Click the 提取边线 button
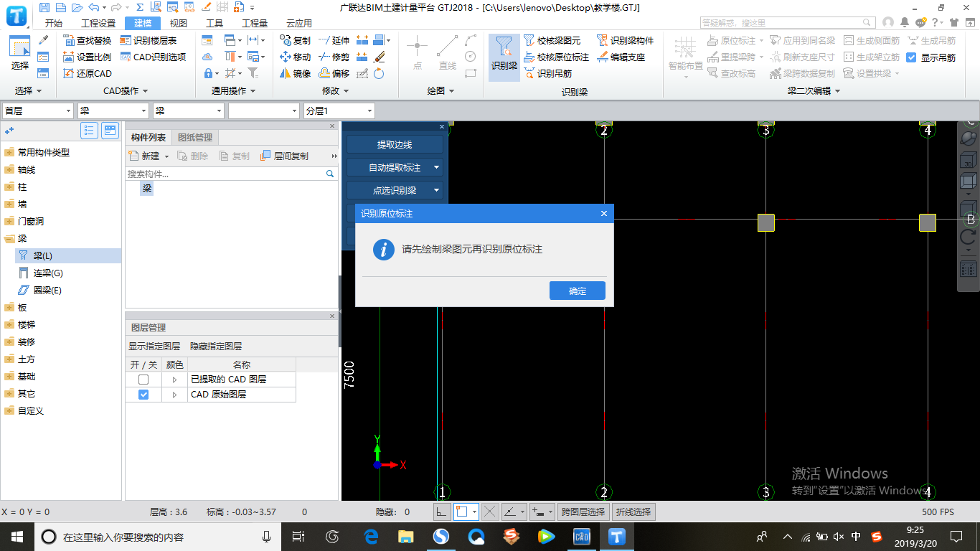The height and width of the screenshot is (551, 980). pos(395,144)
